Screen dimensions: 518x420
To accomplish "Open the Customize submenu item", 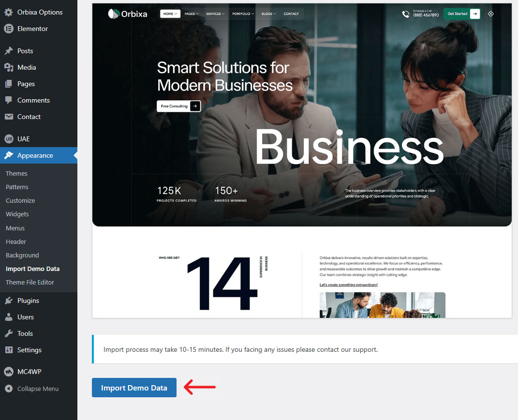I will 20,200.
